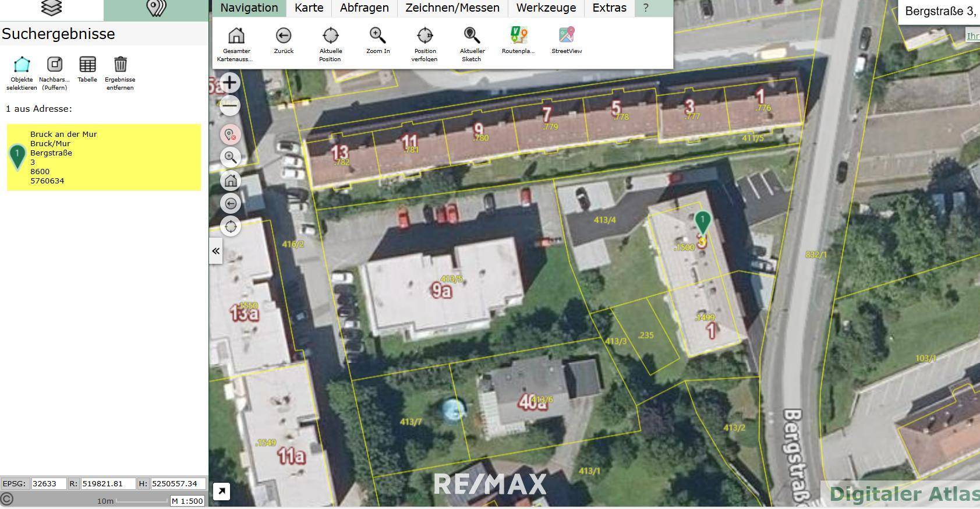Open Aktueller Sketch tool
Image resolution: width=980 pixels, height=509 pixels.
(x=472, y=44)
